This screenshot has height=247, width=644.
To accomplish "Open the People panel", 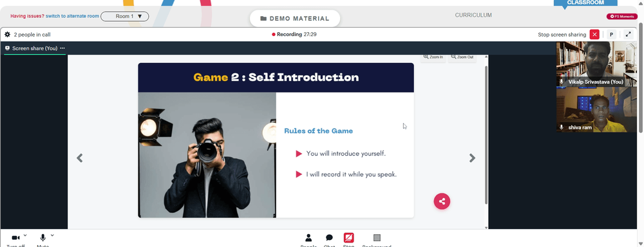I will click(308, 240).
